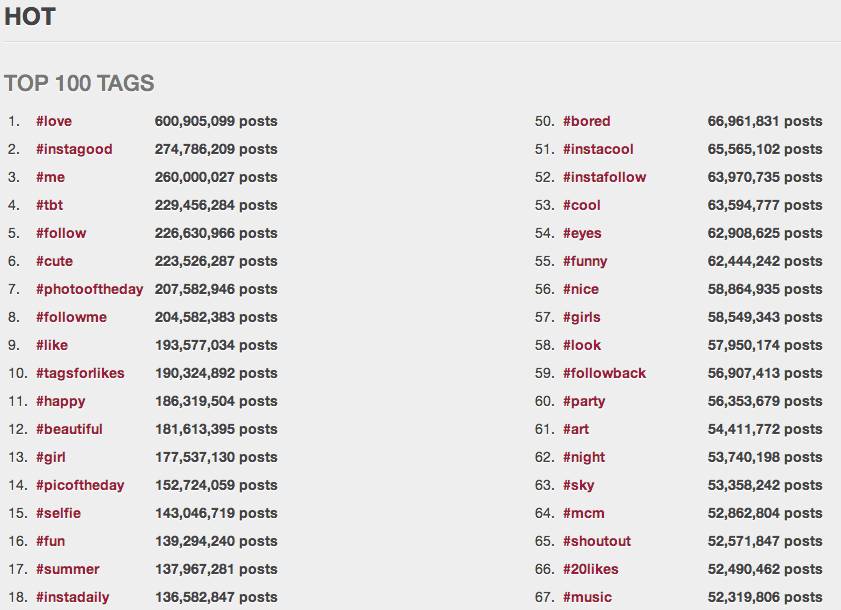Open the #selfie hashtag

[58, 513]
